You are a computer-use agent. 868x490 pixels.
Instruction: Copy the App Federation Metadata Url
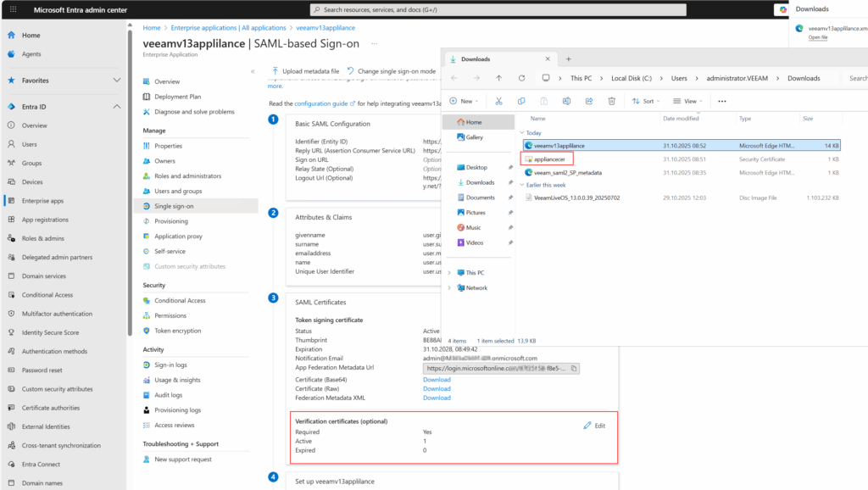[x=574, y=369]
